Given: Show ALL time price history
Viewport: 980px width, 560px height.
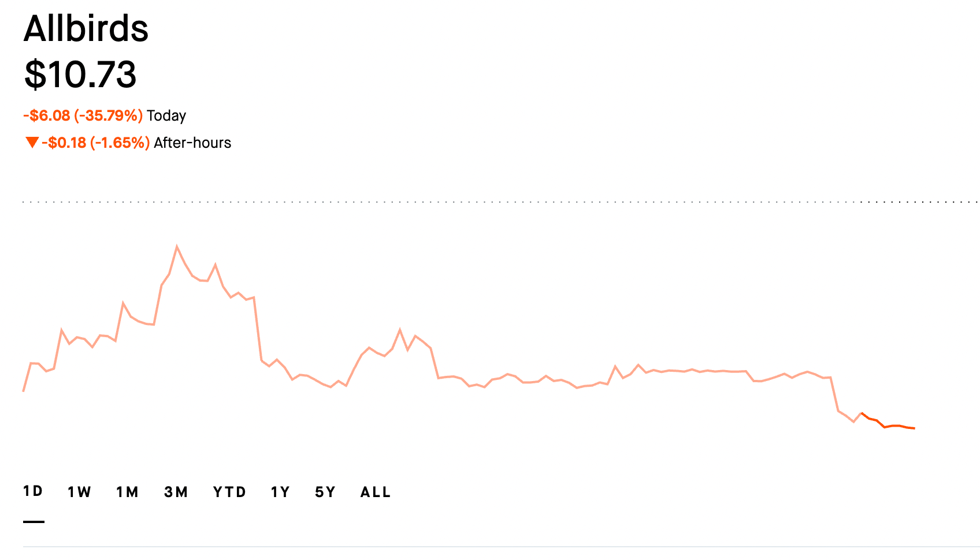Looking at the screenshot, I should (376, 492).
